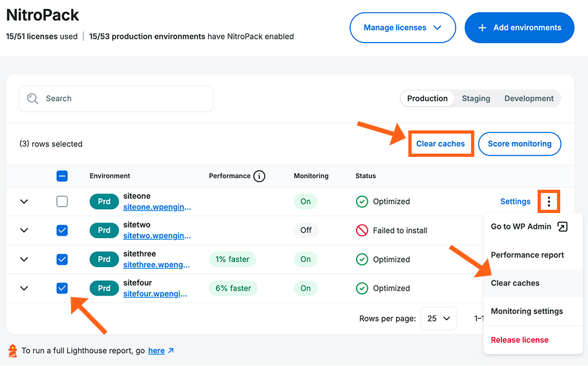Click the 15/51 licenses used text
Viewport: 588px width, 366px height.
(x=41, y=36)
